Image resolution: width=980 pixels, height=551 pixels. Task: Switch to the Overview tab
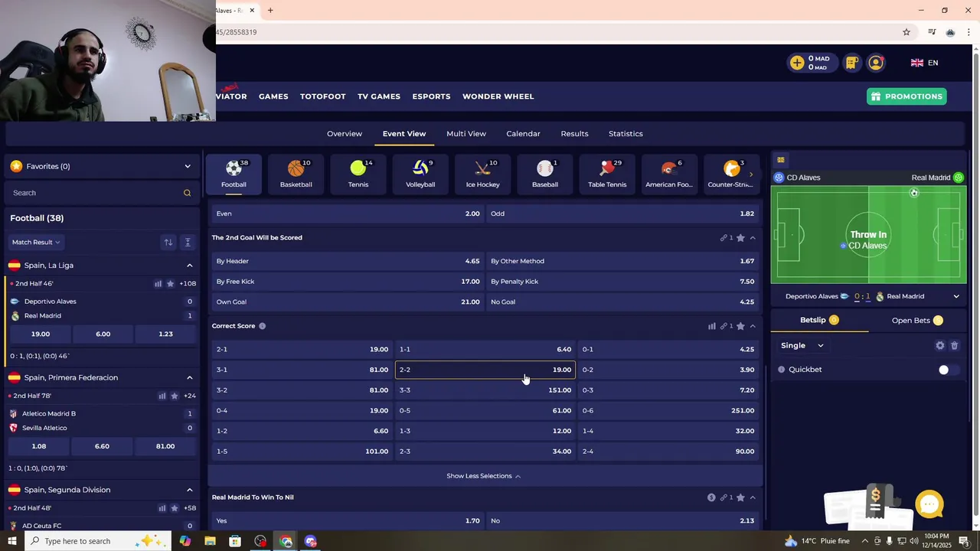345,134
